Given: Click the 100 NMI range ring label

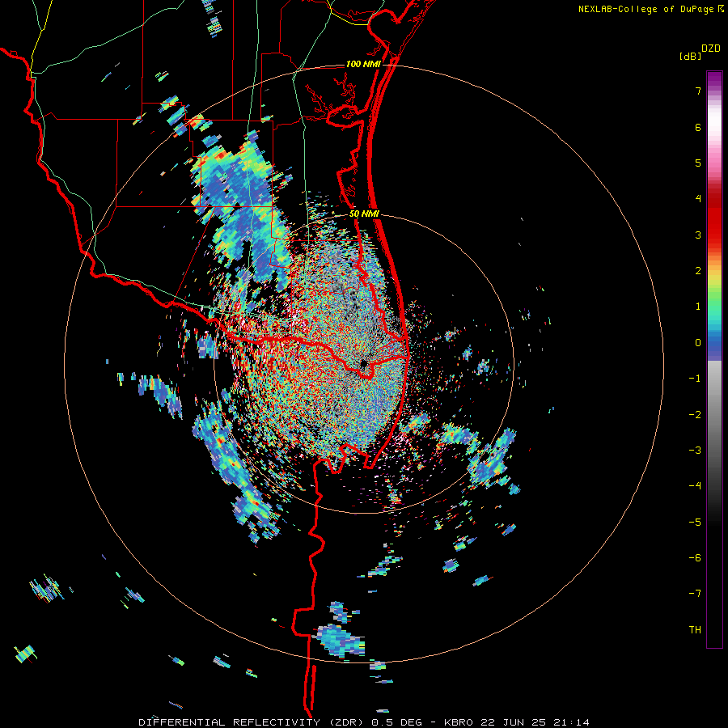Looking at the screenshot, I should [x=363, y=64].
